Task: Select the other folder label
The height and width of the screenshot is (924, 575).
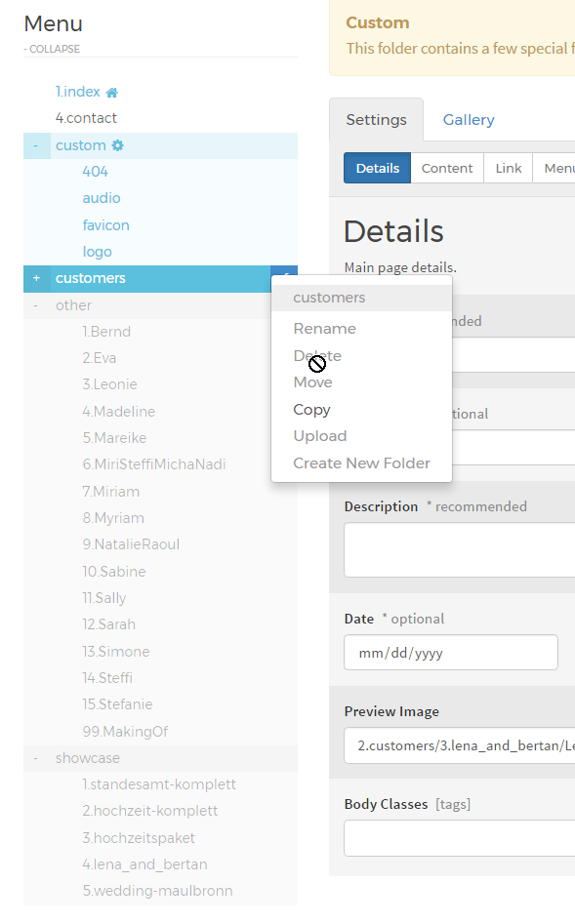Action: [x=74, y=305]
